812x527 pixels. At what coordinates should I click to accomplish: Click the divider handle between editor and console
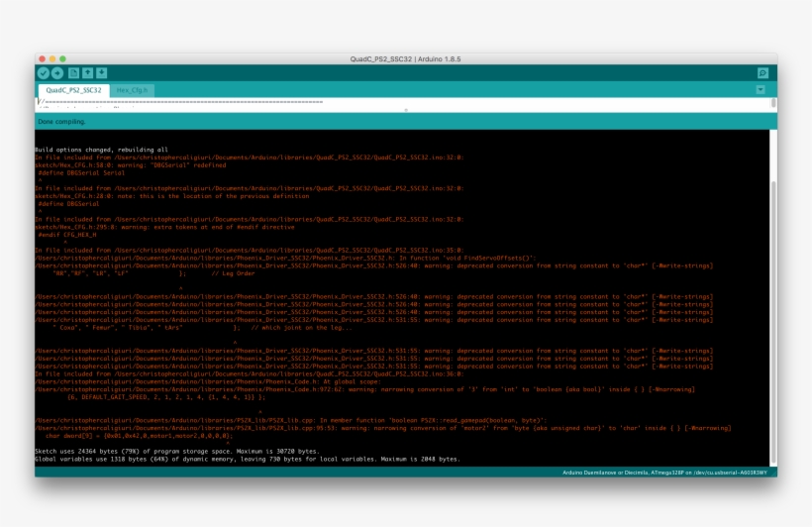(x=406, y=111)
